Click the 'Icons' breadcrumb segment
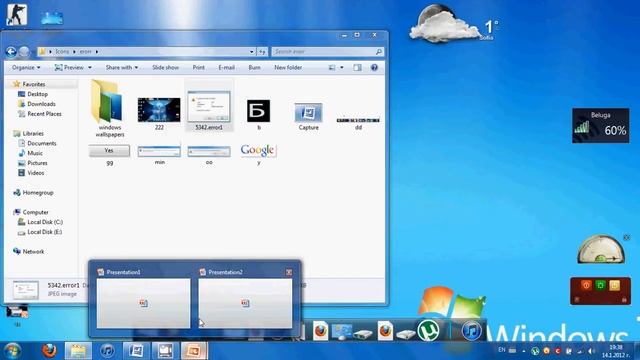The width and height of the screenshot is (640, 360). tap(62, 52)
